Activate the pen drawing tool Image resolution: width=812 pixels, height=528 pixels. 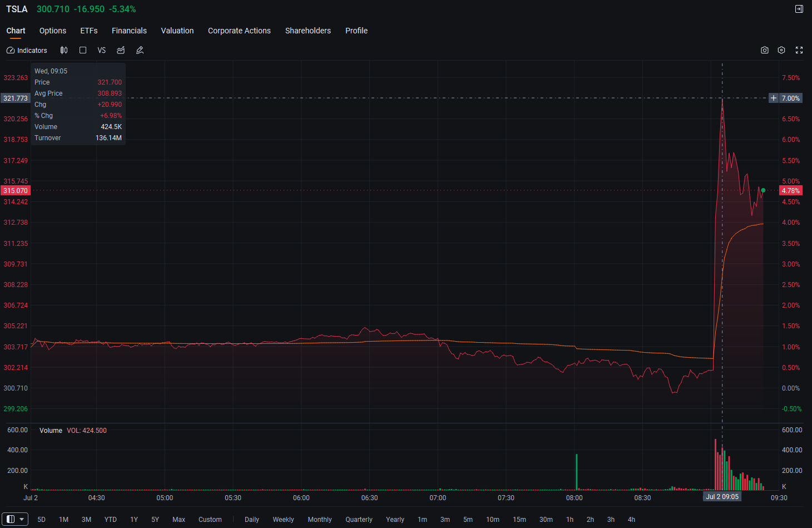[x=140, y=50]
